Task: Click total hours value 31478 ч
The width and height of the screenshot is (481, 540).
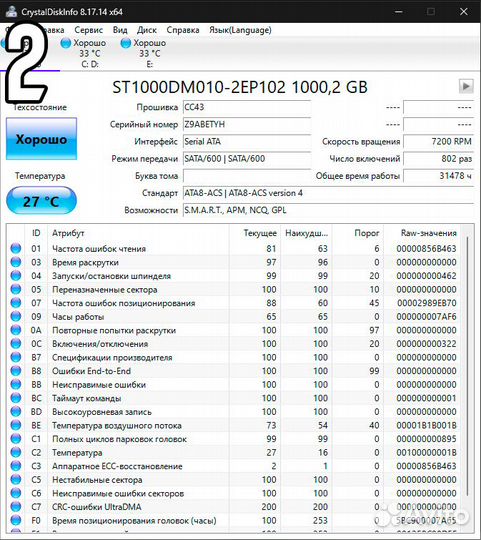Action: pyautogui.click(x=438, y=176)
